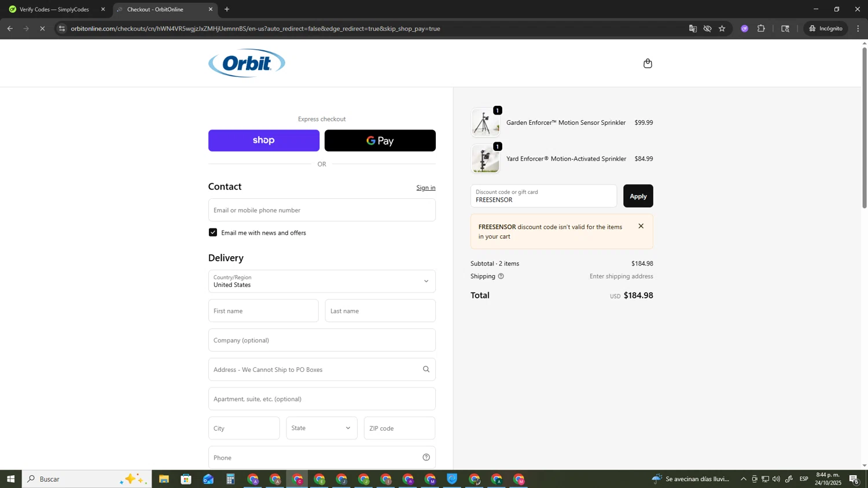Click the Incógnito profile button
868x488 pixels.
pyautogui.click(x=826, y=28)
